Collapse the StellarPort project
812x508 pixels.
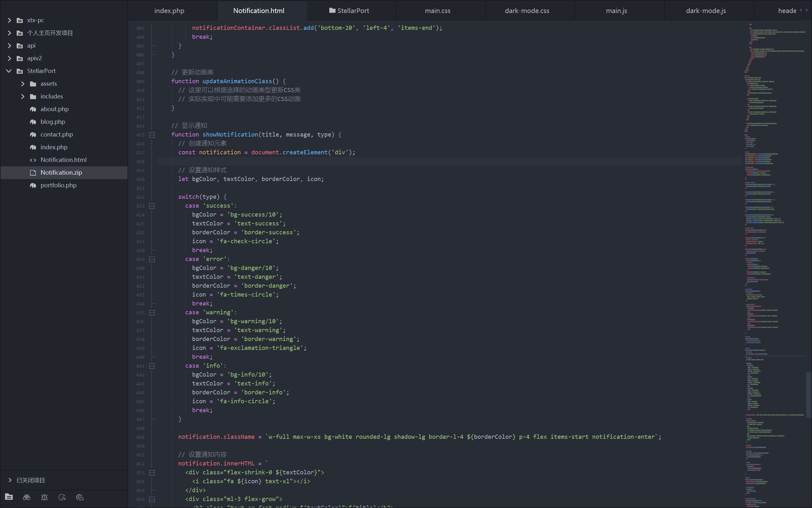coord(9,71)
